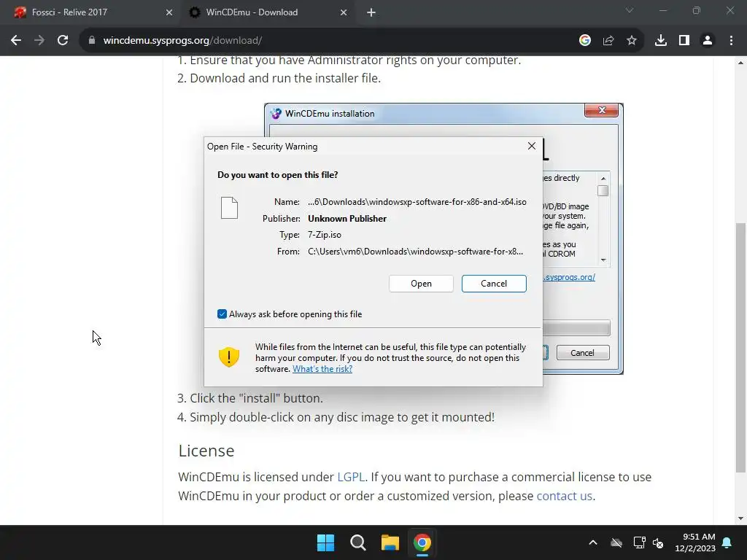Click the OneDrive cloud tray icon
This screenshot has height=560, width=747.
(616, 542)
